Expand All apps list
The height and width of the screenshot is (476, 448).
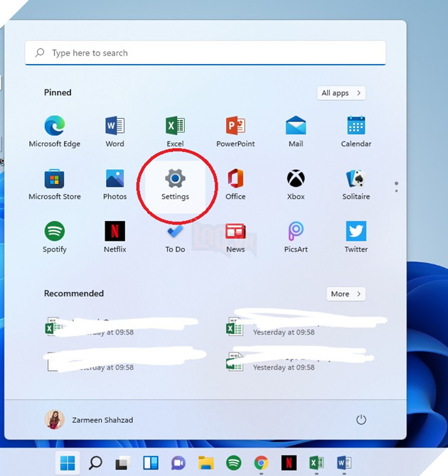tap(341, 93)
